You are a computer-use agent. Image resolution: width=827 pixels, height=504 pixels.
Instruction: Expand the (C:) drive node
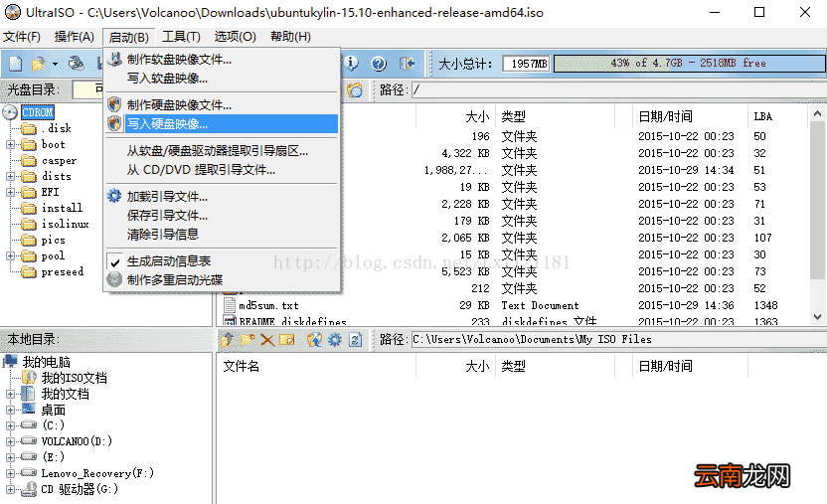(x=10, y=425)
